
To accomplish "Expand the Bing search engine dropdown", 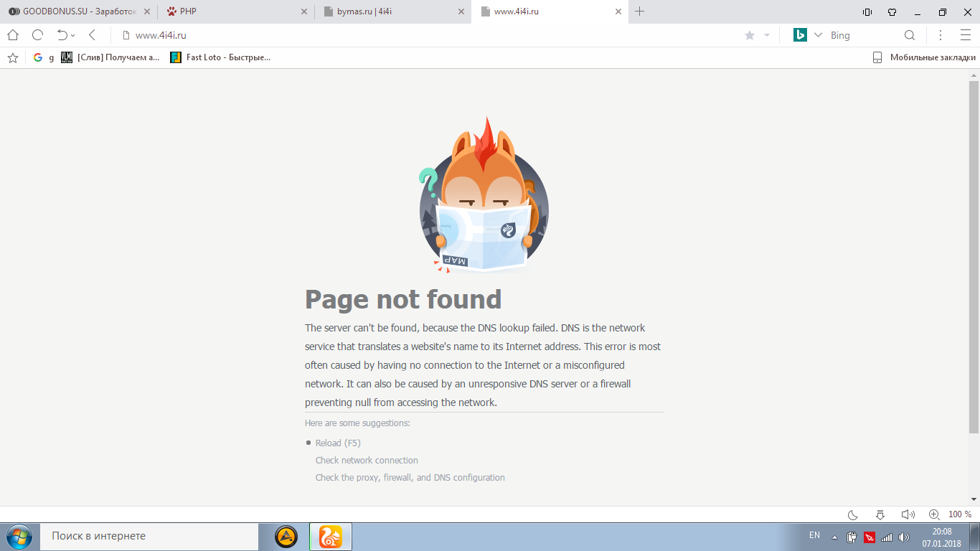I will 818,35.
